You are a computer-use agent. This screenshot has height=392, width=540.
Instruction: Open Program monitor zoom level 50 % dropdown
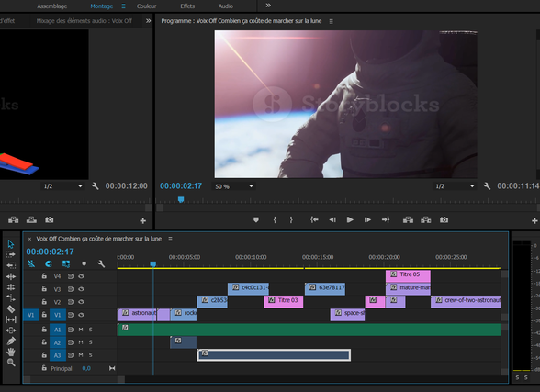tap(234, 186)
